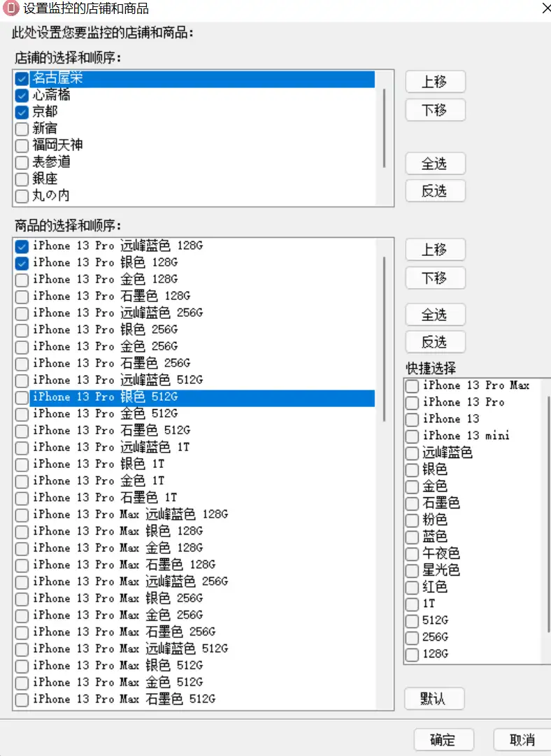The height and width of the screenshot is (756, 551).
Task: Restore defaults with 默认 button
Action: [x=434, y=699]
